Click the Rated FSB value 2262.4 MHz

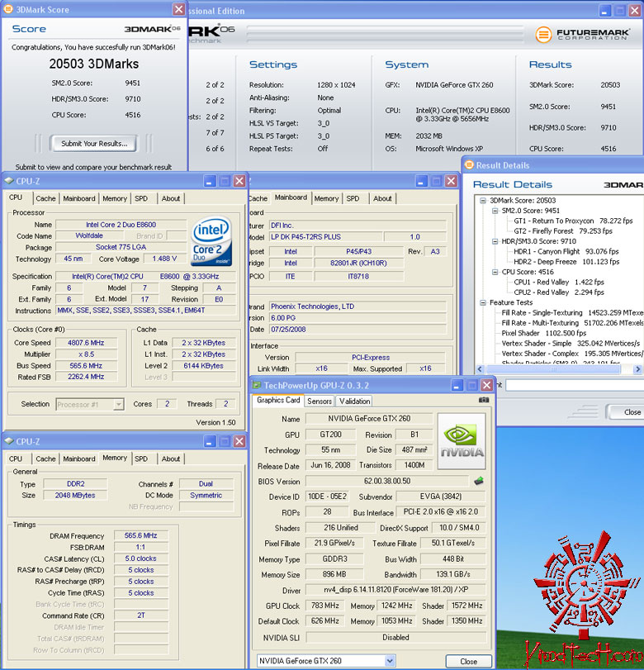(x=86, y=377)
